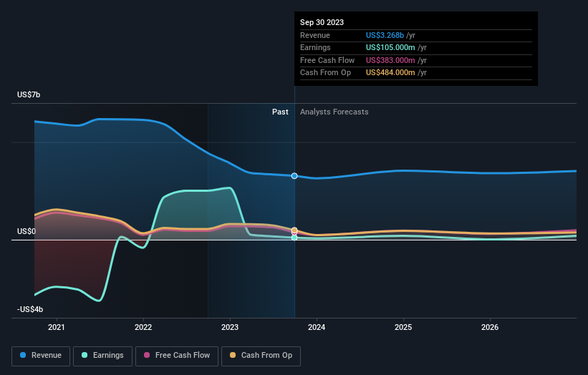The width and height of the screenshot is (588, 375).
Task: Toggle the Free Cash Flow legend series
Action: click(x=177, y=356)
